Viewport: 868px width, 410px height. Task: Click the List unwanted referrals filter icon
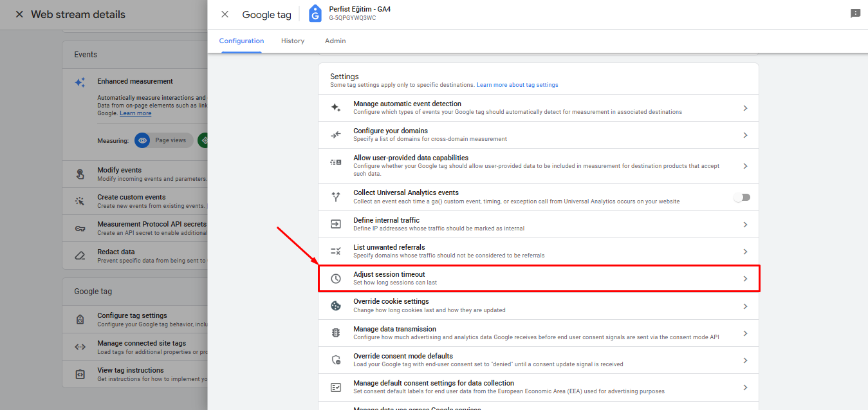(x=336, y=252)
